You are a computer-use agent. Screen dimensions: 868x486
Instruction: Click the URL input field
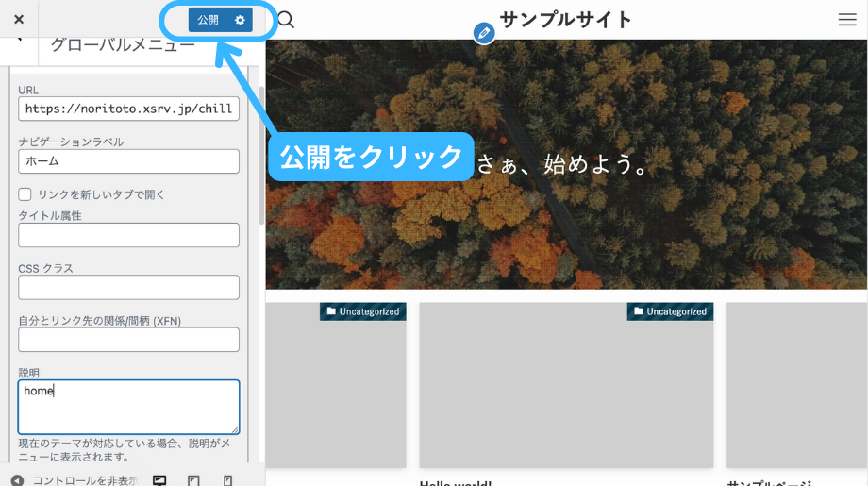click(128, 109)
